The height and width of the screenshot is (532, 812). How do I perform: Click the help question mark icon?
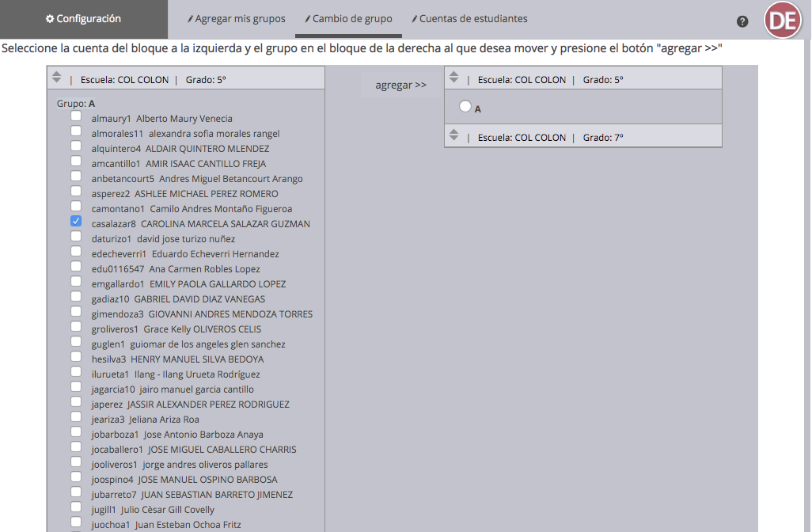coord(742,21)
